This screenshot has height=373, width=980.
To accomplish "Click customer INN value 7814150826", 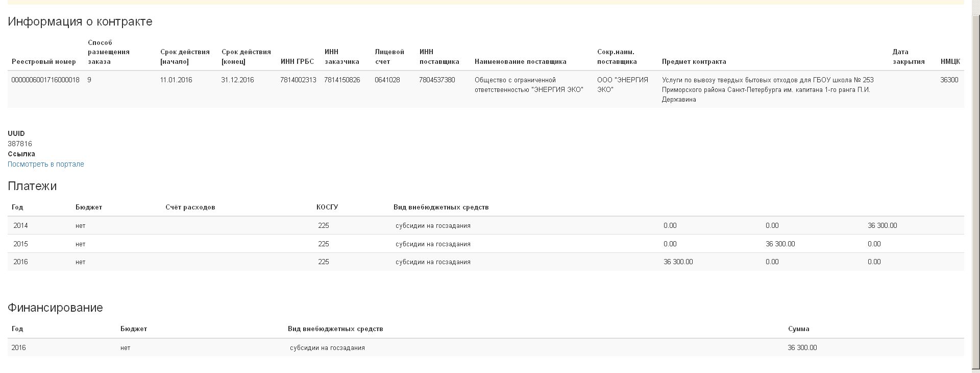I will pyautogui.click(x=341, y=80).
